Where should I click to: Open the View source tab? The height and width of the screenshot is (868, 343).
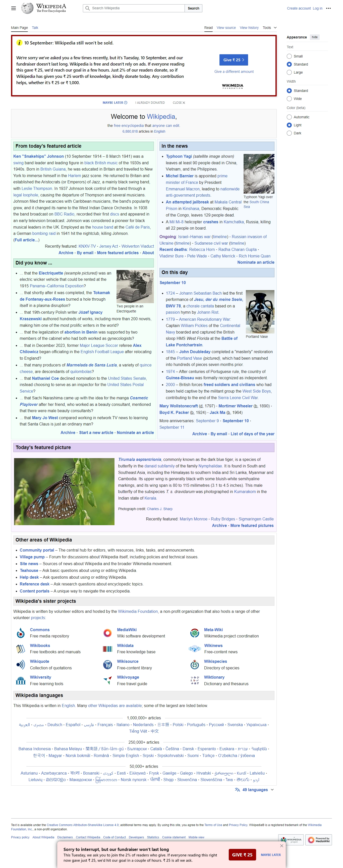tap(226, 28)
